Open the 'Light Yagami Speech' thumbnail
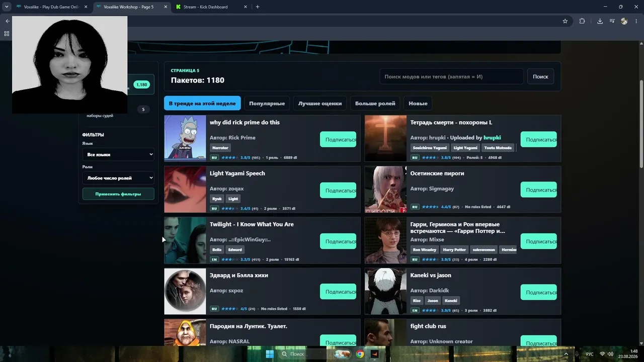The image size is (644, 362). [185, 190]
